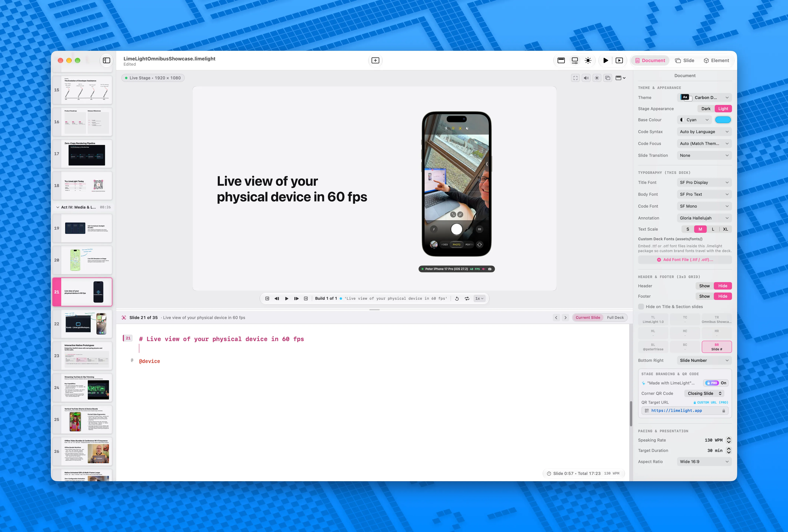Screen dimensions: 788x532
Task: Open Annotation Gloria Hallelujah font dropdown
Action: (x=704, y=218)
